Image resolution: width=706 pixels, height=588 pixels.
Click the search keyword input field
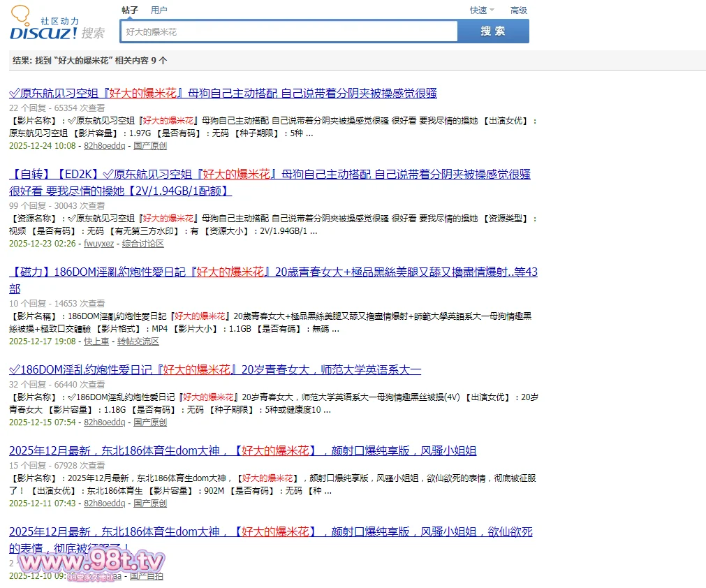pyautogui.click(x=289, y=31)
